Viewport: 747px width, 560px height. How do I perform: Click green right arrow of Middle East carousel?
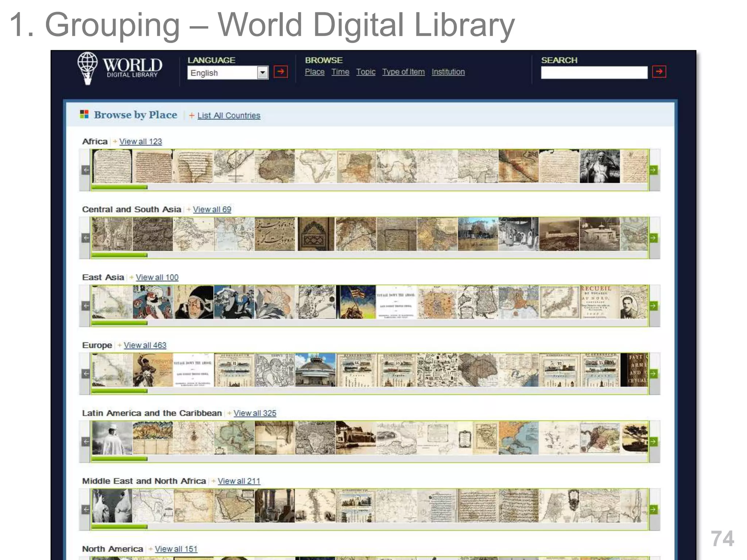653,510
